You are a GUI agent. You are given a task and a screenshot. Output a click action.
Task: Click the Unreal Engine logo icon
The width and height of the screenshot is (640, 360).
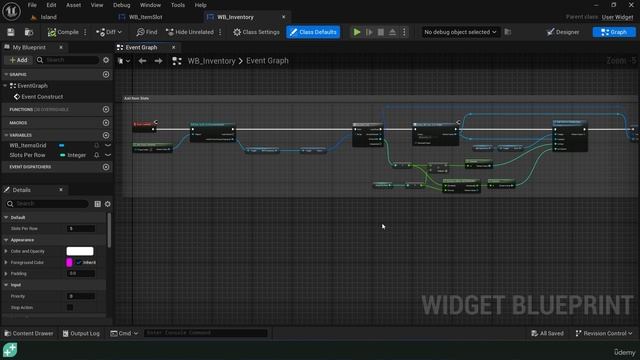(x=11, y=11)
